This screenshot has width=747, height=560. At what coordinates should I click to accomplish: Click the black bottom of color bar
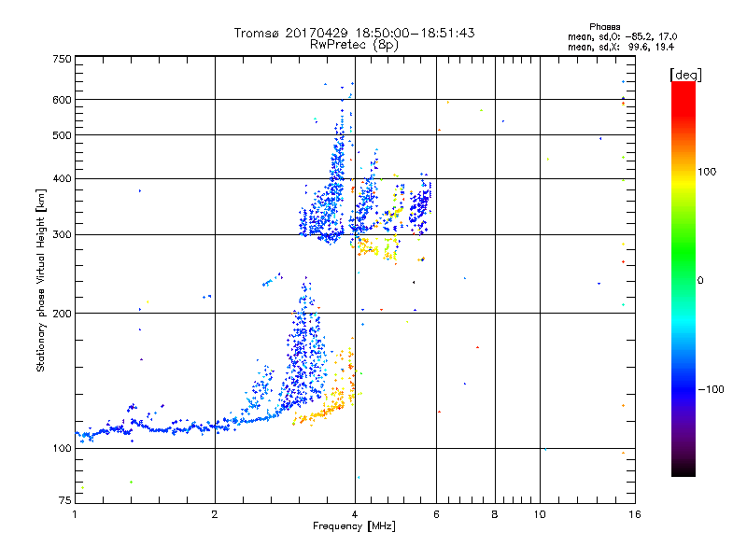point(684,469)
